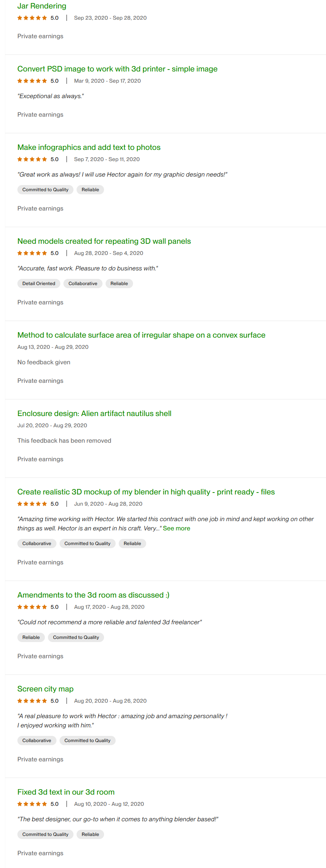Open Make infographics and add text job
Screen dimensions: 326x868
pyautogui.click(x=89, y=148)
